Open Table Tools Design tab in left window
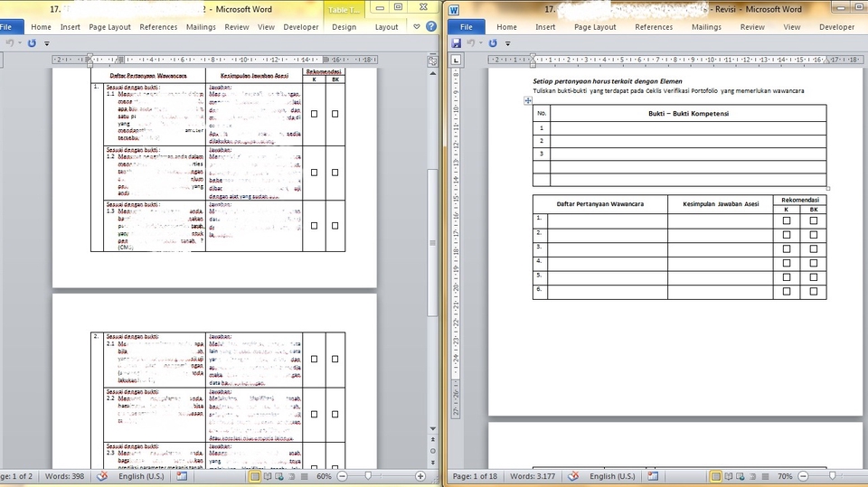The width and height of the screenshot is (868, 487). (x=344, y=26)
